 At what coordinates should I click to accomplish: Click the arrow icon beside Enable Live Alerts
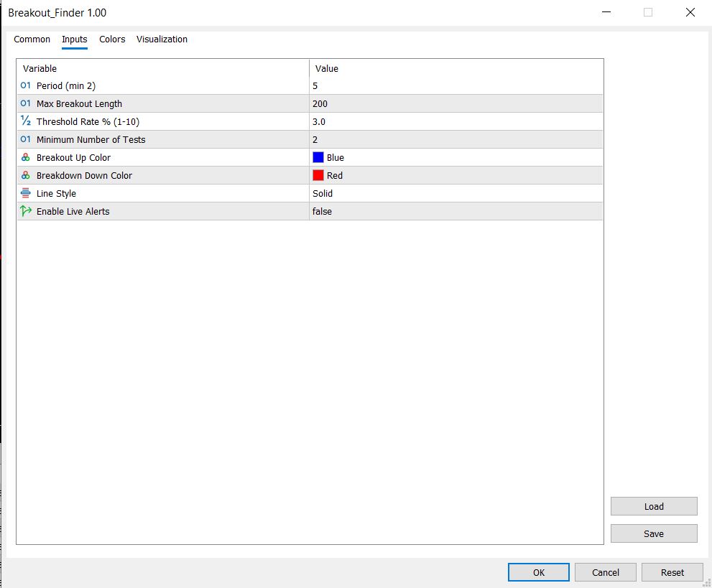tap(24, 211)
